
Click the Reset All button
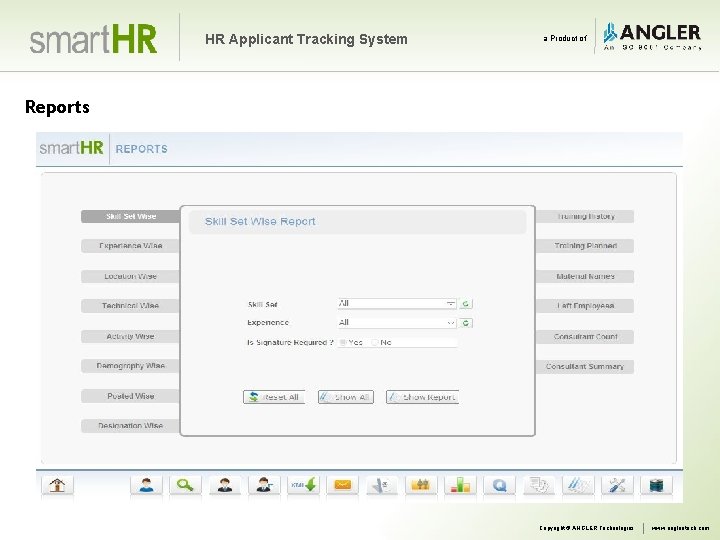274,397
